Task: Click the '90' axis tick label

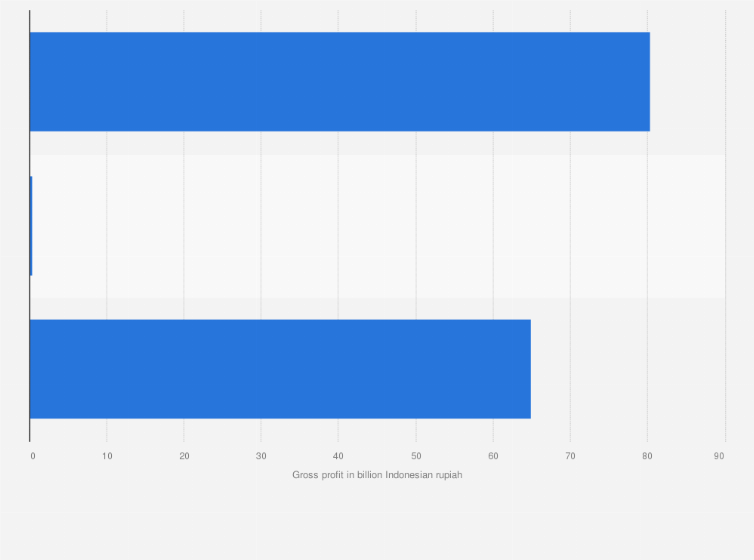Action: tap(719, 456)
